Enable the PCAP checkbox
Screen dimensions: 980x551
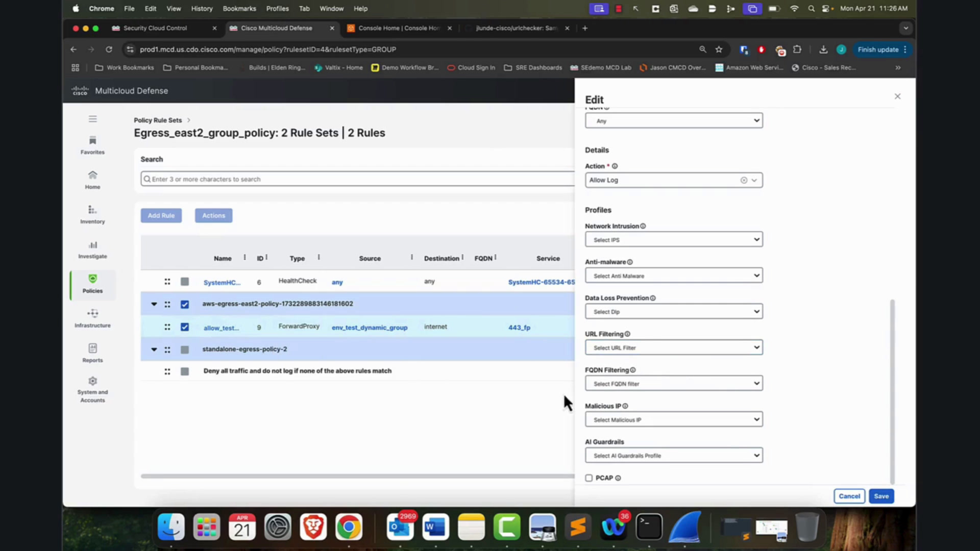(x=589, y=478)
